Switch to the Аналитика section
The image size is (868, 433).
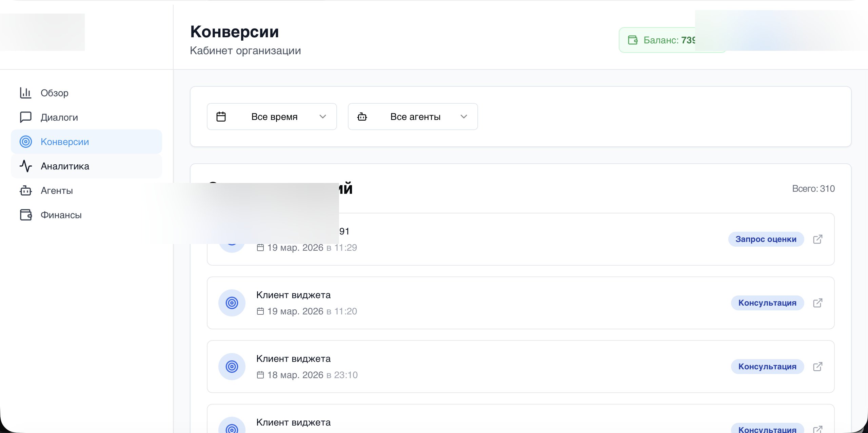(65, 166)
